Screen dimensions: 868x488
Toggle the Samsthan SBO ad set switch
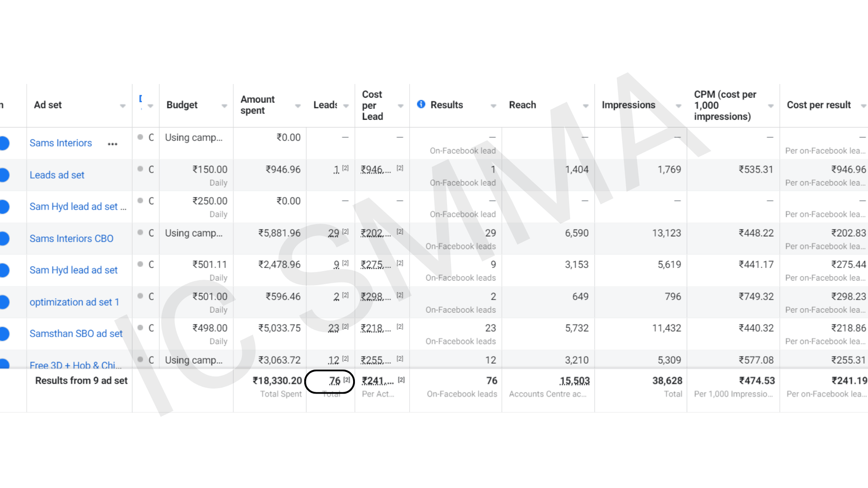click(x=4, y=333)
